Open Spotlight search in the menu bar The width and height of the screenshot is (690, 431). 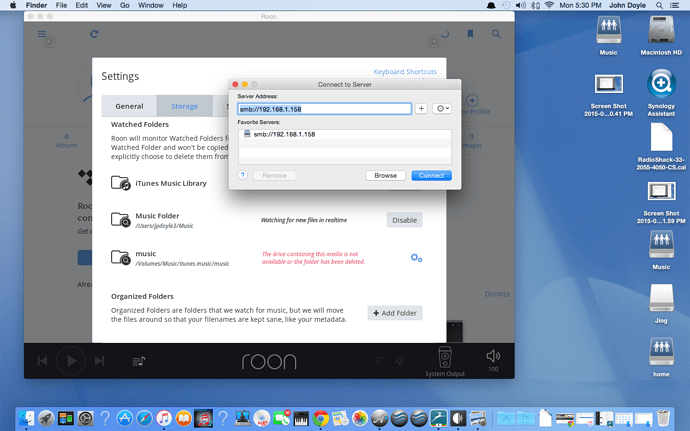659,5
